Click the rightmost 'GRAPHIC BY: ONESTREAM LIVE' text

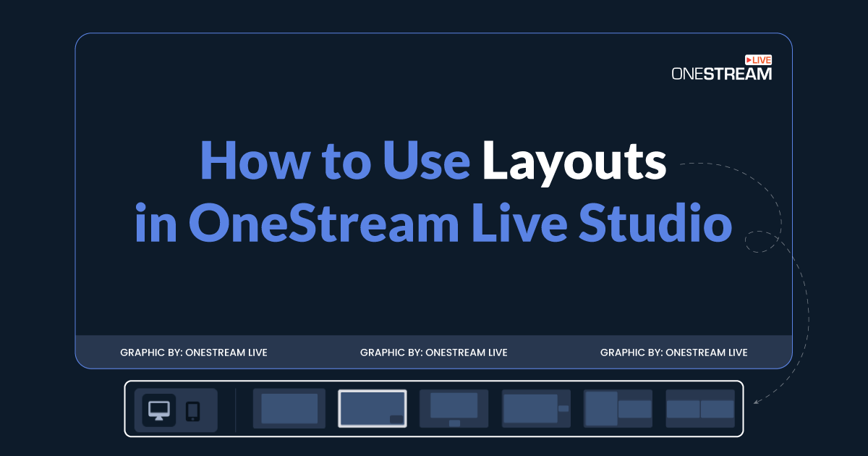click(x=674, y=352)
